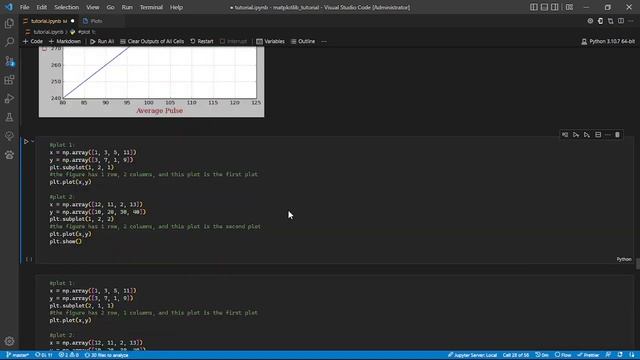Screen dimensions: 640x360
Task: Clear Outputs of All Cells
Action: (152, 41)
